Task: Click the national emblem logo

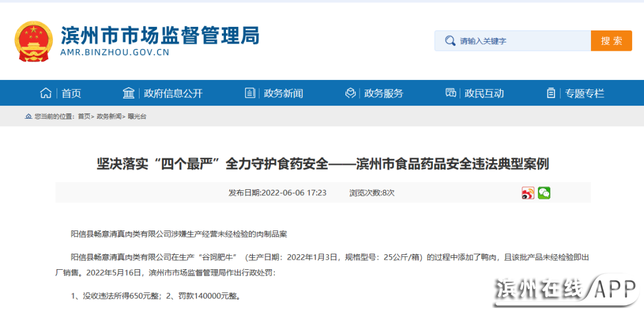Action: click(33, 41)
